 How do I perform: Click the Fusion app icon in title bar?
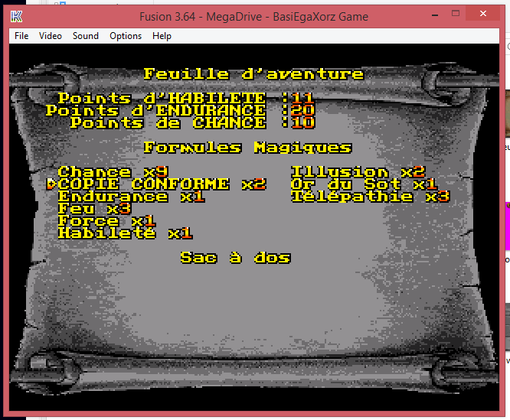click(16, 16)
